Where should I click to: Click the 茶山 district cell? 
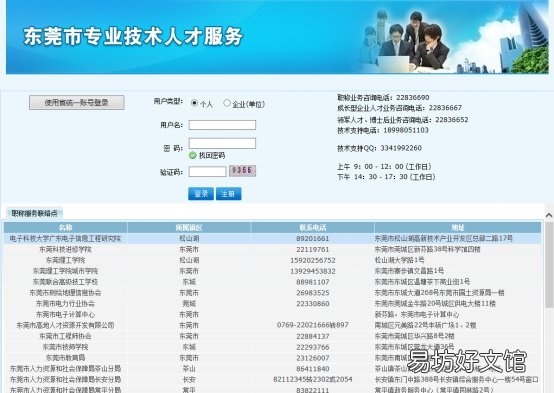pos(189,369)
